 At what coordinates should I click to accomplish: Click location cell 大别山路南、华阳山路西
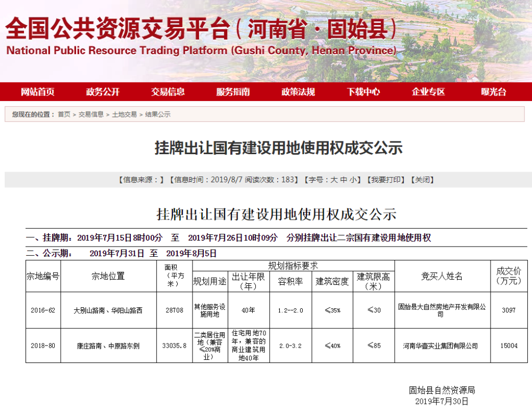pyautogui.click(x=108, y=310)
